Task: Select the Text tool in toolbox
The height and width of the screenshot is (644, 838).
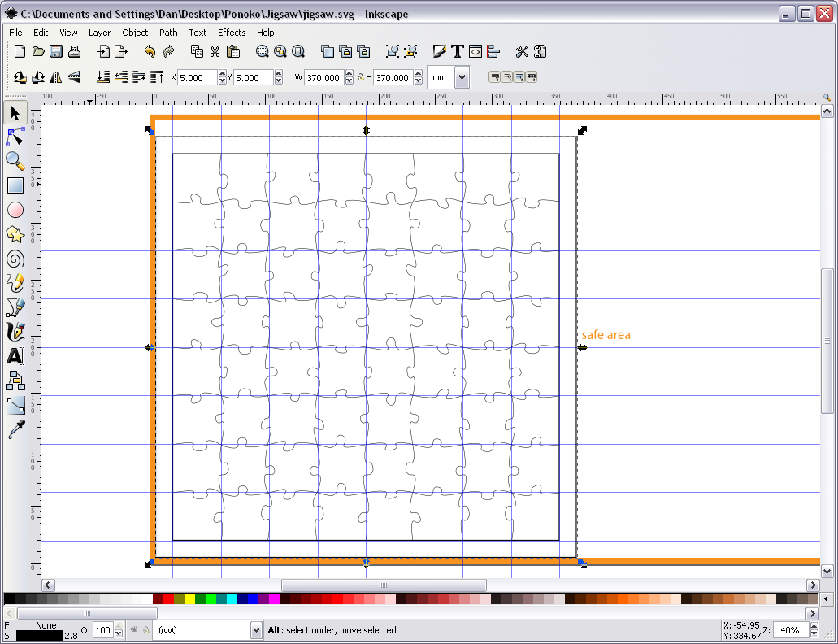Action: (x=15, y=356)
